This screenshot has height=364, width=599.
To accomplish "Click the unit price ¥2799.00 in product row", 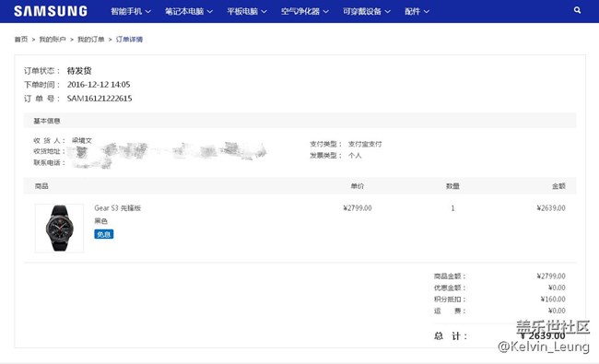I will coord(358,207).
